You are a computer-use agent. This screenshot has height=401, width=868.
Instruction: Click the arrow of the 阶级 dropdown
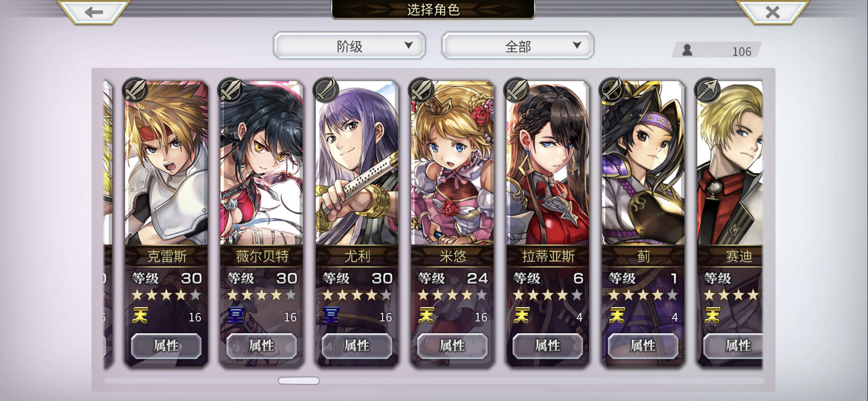pyautogui.click(x=408, y=46)
